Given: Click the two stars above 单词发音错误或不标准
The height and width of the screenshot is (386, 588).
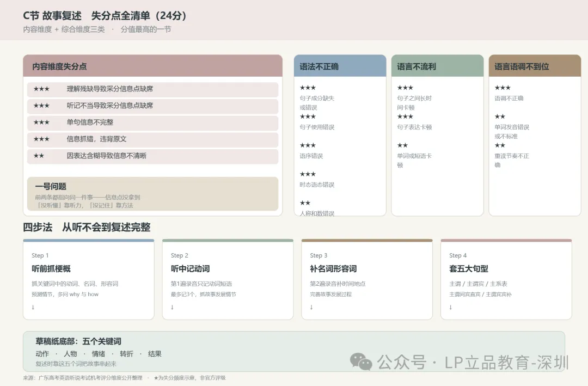Looking at the screenshot, I should tap(500, 117).
